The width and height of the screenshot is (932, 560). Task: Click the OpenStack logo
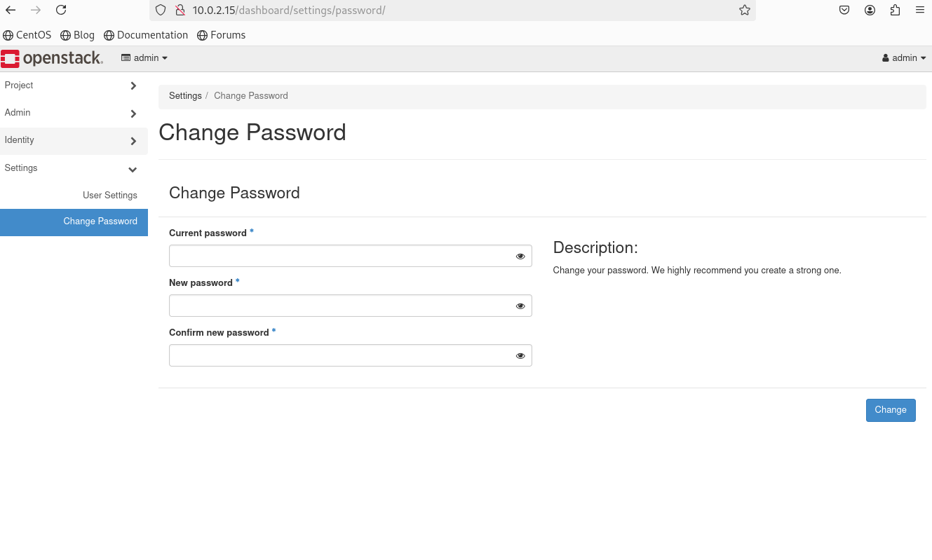[52, 58]
